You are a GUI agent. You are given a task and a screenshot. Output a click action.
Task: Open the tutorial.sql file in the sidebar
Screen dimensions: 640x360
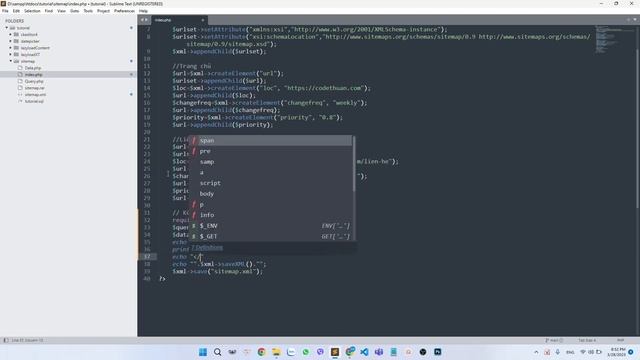coord(34,101)
